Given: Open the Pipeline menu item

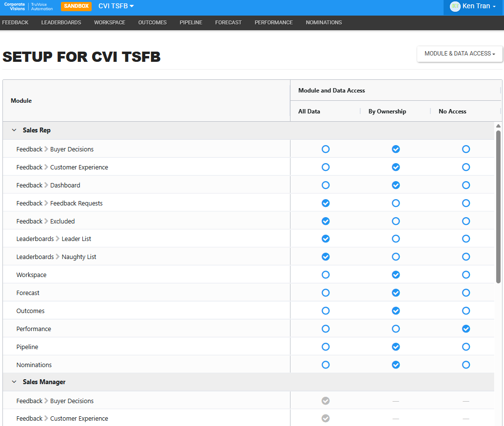Looking at the screenshot, I should pyautogui.click(x=191, y=22).
